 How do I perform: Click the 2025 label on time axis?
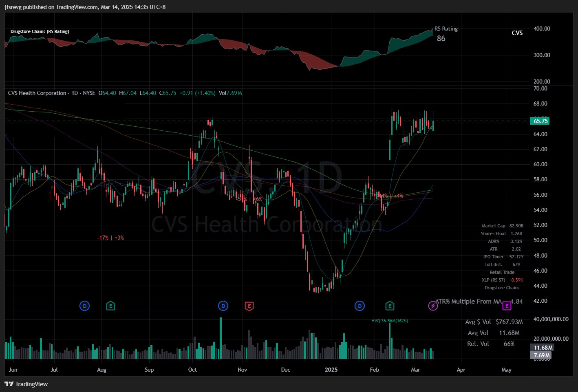tap(331, 370)
